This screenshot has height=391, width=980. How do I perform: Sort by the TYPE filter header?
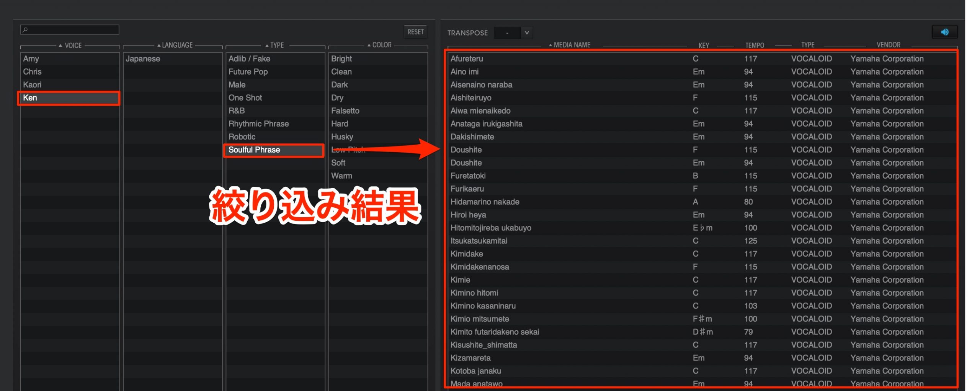tap(274, 45)
